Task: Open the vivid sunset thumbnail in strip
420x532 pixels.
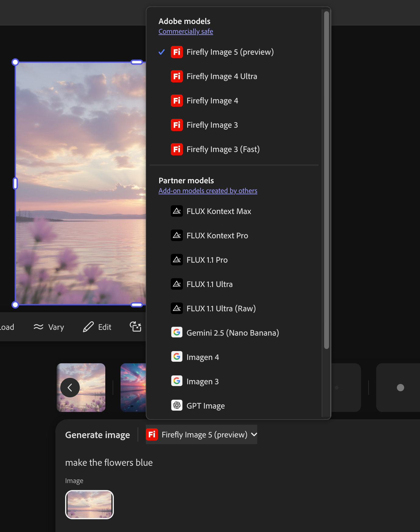Action: 133,388
